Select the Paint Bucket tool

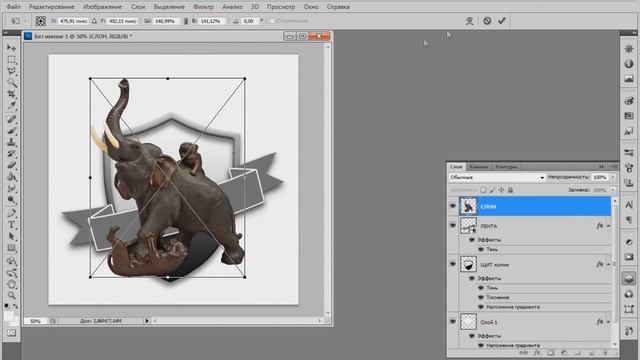[11, 177]
